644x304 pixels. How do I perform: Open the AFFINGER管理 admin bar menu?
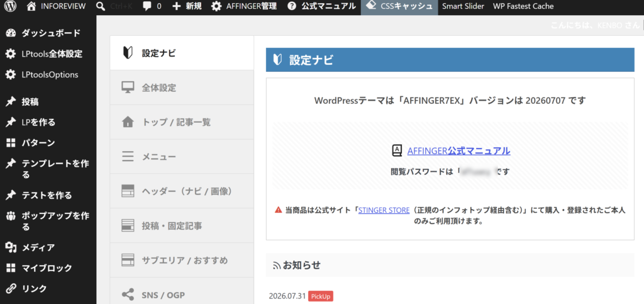244,6
